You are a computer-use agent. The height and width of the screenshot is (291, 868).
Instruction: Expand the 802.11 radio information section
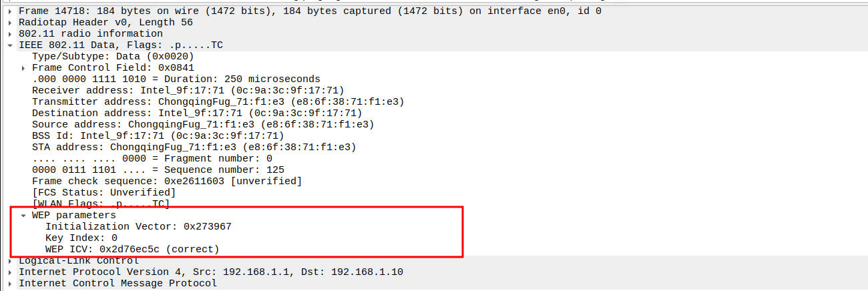click(10, 33)
